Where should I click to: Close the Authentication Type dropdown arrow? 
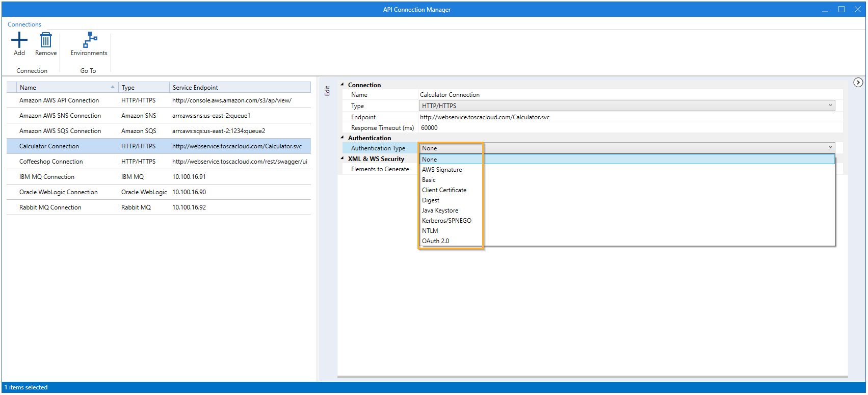point(830,148)
